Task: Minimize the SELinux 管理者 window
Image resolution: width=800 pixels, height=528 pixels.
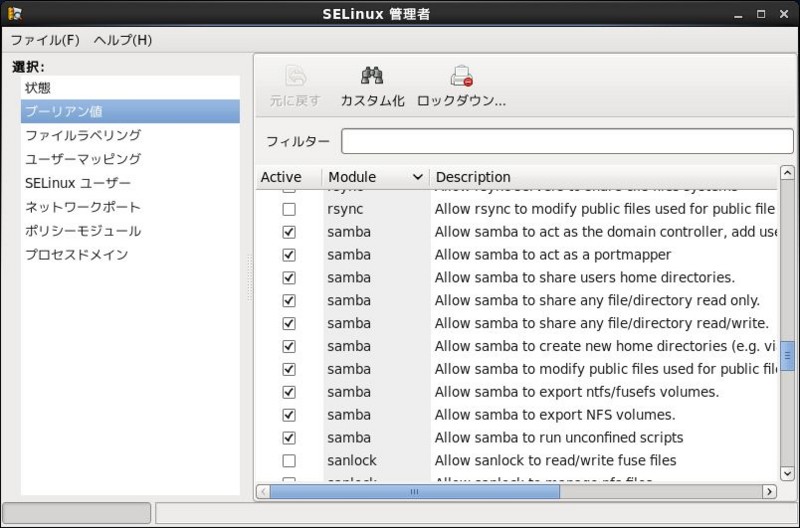Action: (x=738, y=14)
